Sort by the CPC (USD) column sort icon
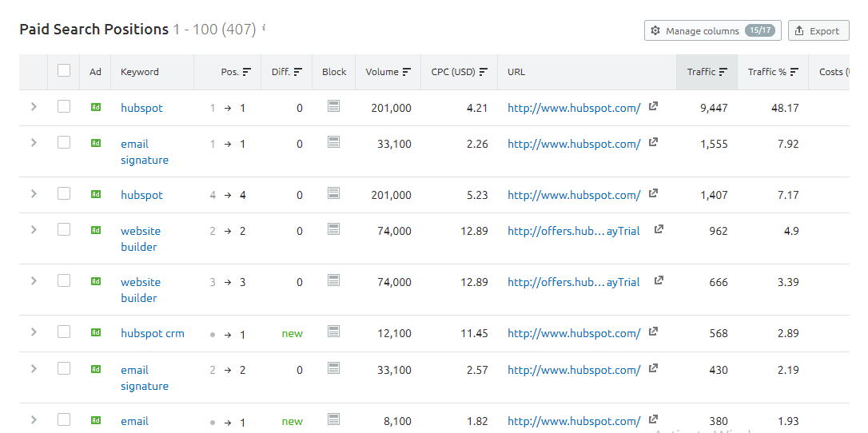 pyautogui.click(x=484, y=72)
